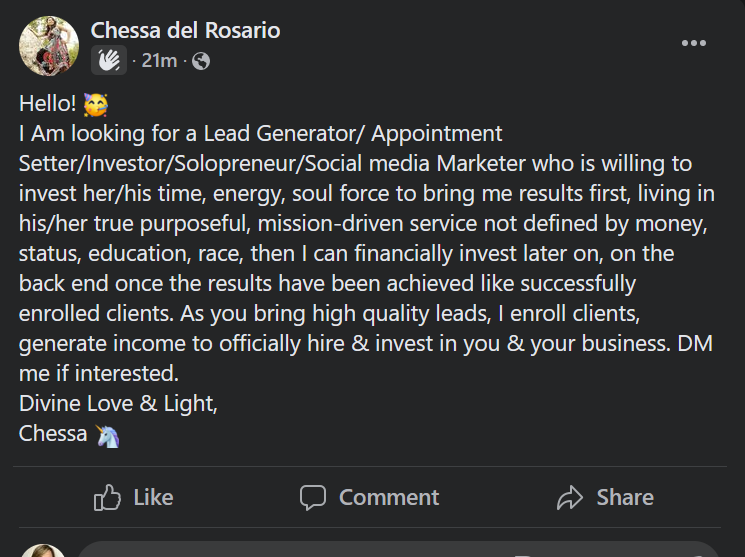This screenshot has width=745, height=557.
Task: Click the Share arrow icon
Action: coord(569,497)
